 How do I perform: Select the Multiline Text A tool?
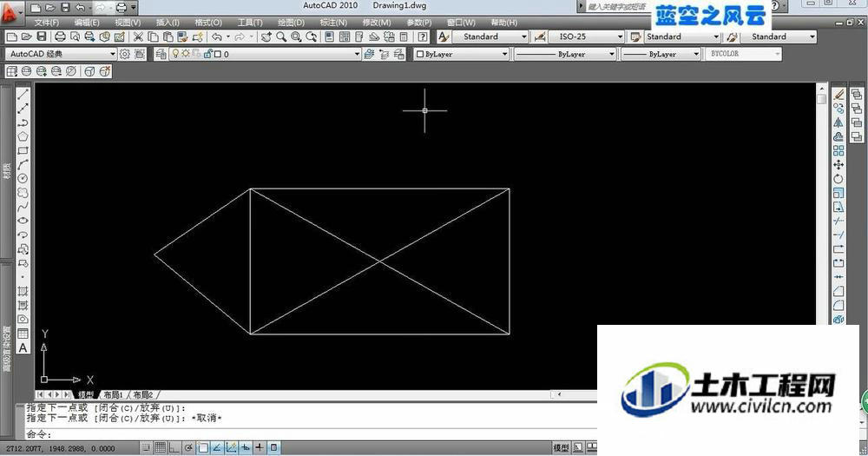23,348
